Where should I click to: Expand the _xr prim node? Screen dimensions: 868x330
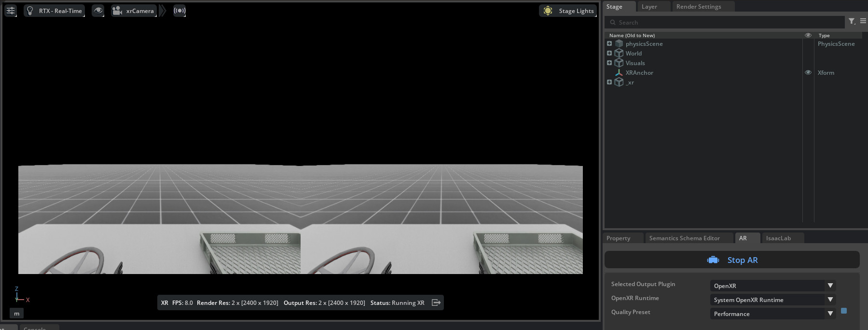click(609, 82)
